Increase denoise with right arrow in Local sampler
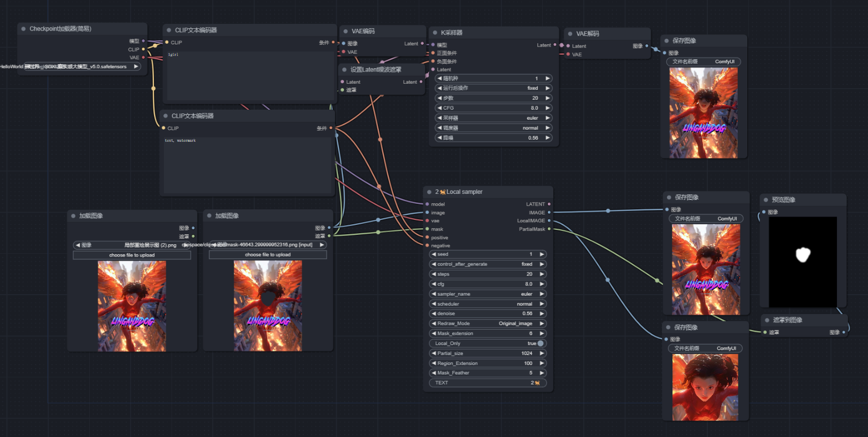Viewport: 868px width, 437px height. [542, 313]
